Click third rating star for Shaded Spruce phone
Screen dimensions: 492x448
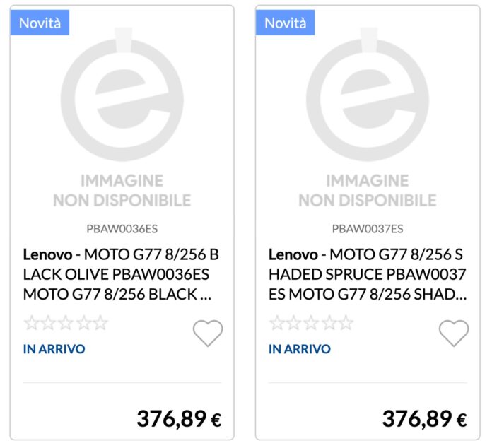click(312, 324)
